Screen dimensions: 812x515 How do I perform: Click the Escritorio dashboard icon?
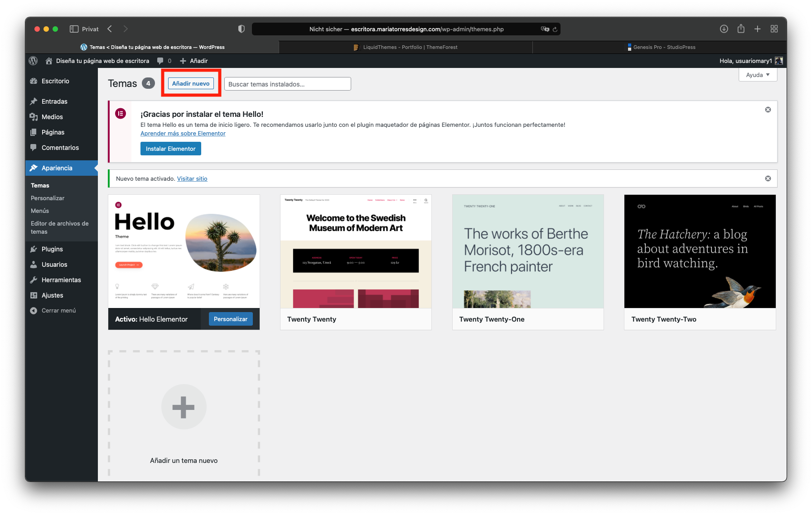point(34,81)
